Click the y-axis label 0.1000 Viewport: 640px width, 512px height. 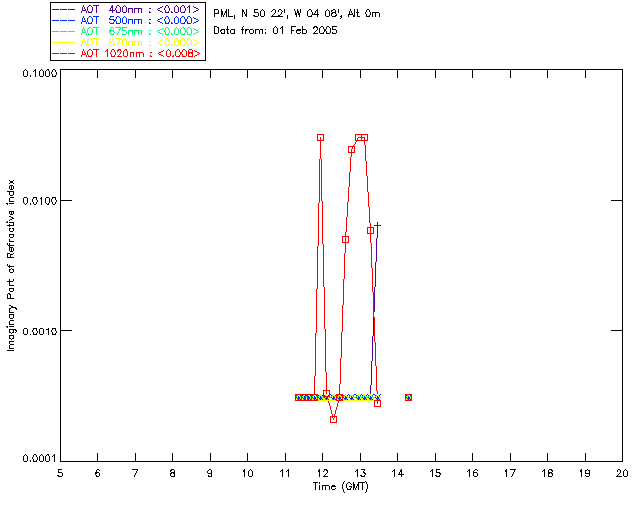[40, 73]
